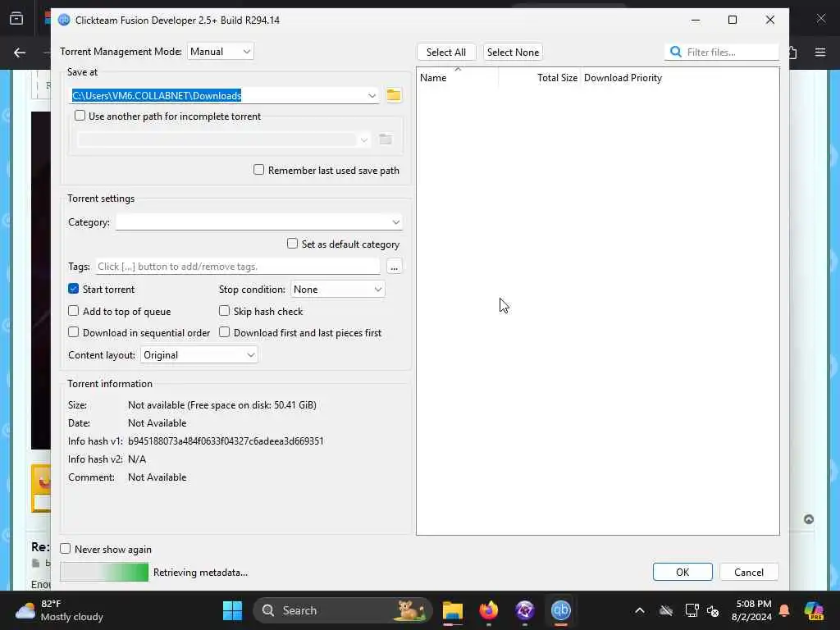Image resolution: width=840 pixels, height=630 pixels.
Task: Sort by Download Priority column header
Action: [x=623, y=78]
